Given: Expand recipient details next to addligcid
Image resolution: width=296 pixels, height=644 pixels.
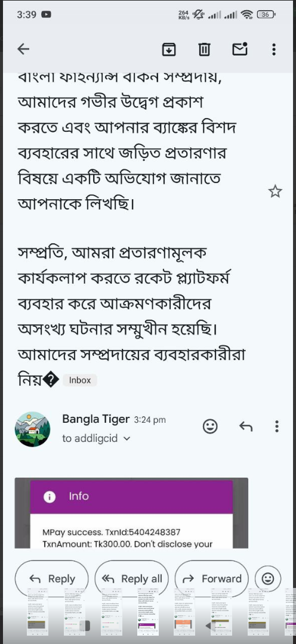Looking at the screenshot, I should click(127, 439).
